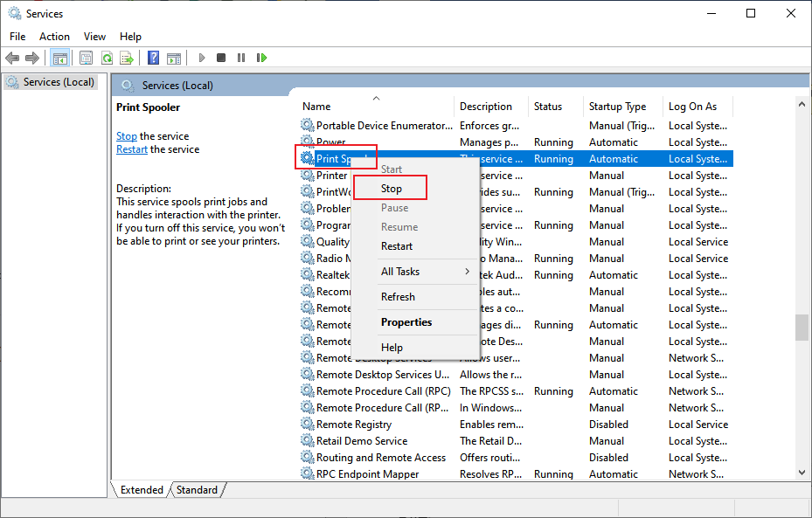This screenshot has height=518, width=812.
Task: Click the Start Service toolbar icon
Action: coord(201,58)
